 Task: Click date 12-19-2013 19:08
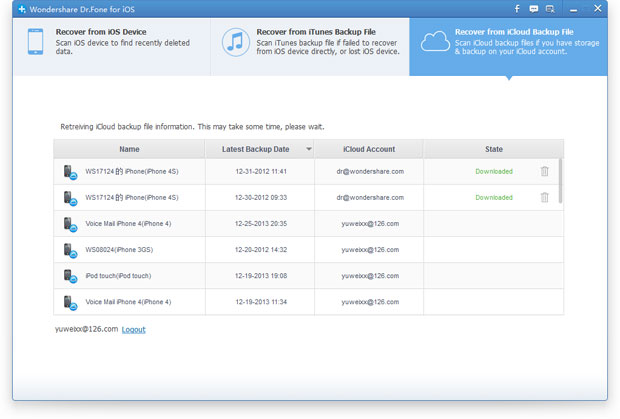tap(261, 276)
